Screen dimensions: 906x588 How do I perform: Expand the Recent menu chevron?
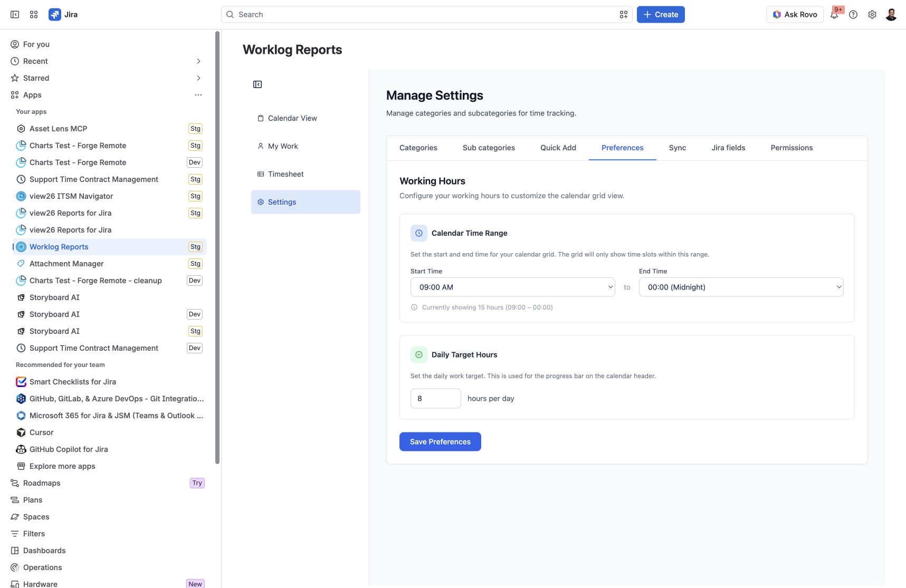[x=198, y=61]
